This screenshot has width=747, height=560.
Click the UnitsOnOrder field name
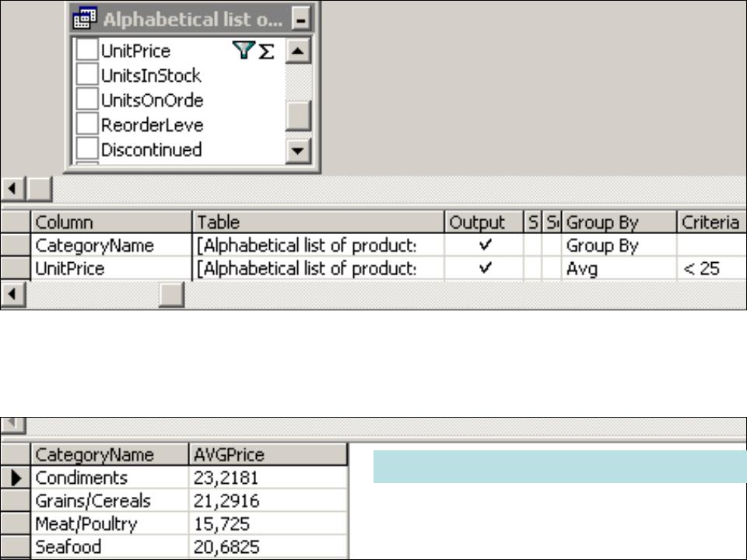tap(152, 100)
